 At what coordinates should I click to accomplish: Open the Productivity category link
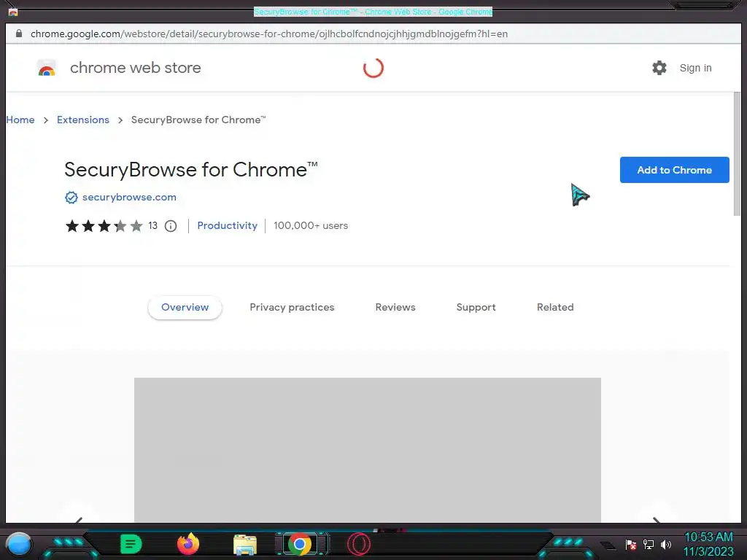coord(228,226)
